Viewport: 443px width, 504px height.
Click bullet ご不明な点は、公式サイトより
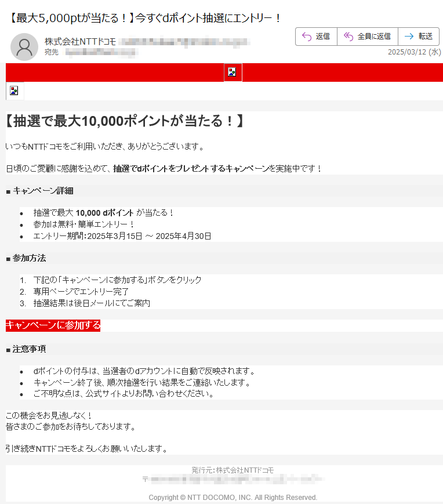[124, 394]
